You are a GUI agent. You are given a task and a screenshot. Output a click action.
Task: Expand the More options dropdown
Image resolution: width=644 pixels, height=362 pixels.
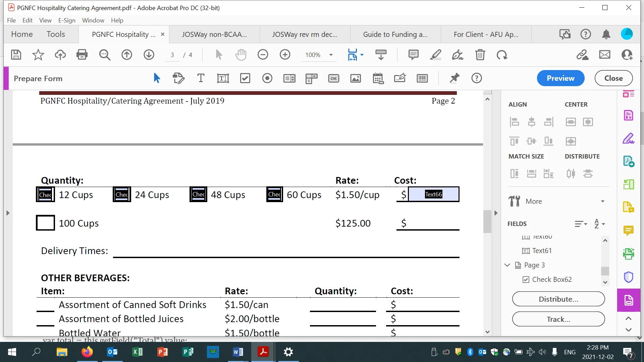tap(602, 201)
